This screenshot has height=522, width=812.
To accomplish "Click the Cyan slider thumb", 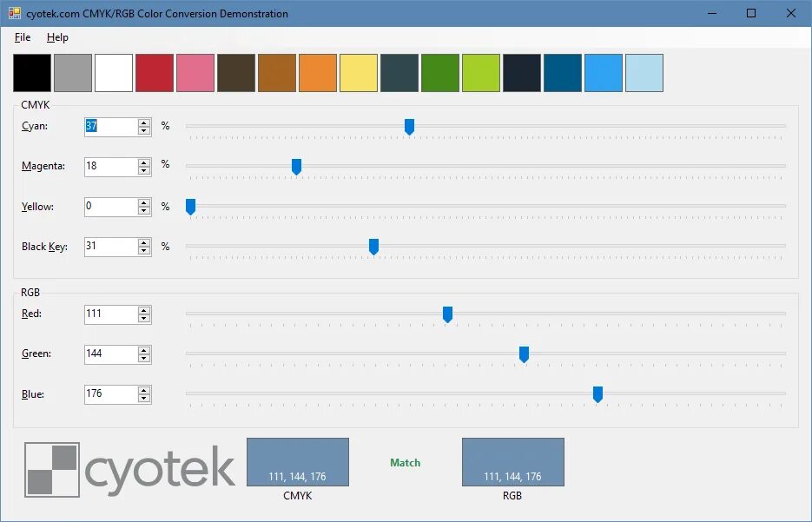I will point(409,127).
